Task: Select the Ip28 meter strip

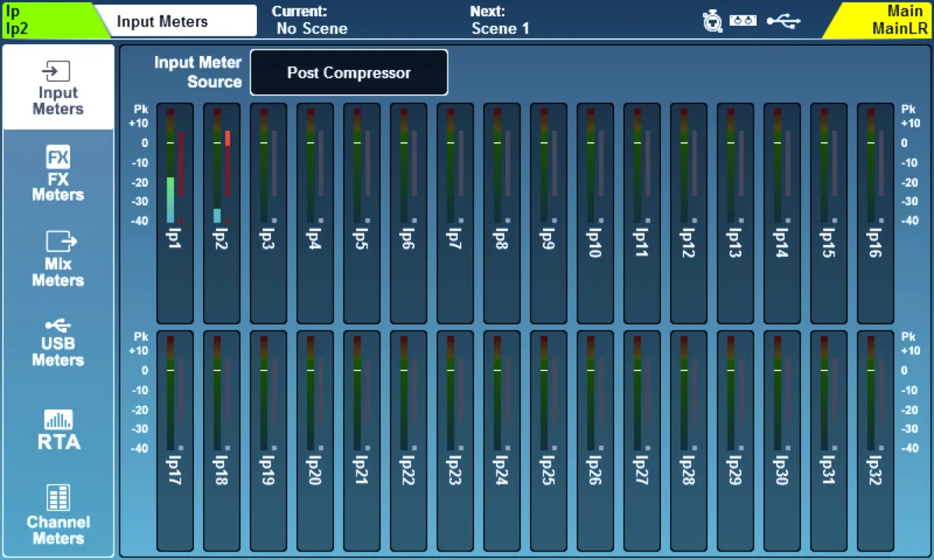Action: click(x=689, y=441)
